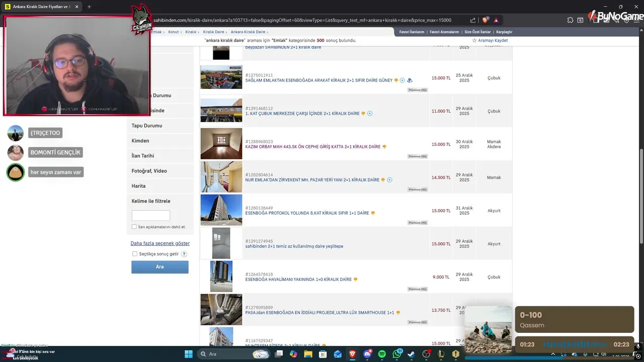The height and width of the screenshot is (362, 644).
Task: Click the 13.750 TL price cell
Action: tap(441, 310)
